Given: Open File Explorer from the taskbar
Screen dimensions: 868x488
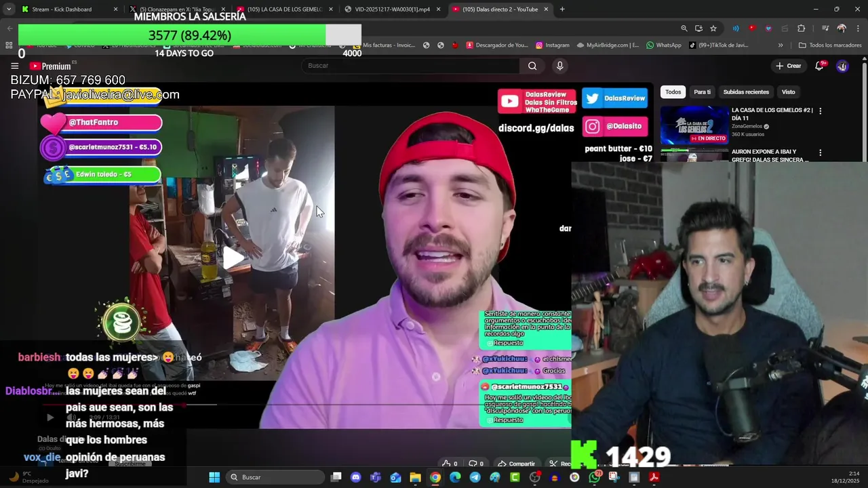Looking at the screenshot, I should click(415, 477).
